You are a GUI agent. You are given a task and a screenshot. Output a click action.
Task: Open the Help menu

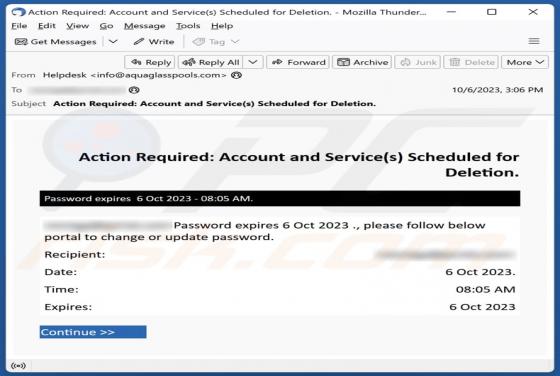(222, 26)
